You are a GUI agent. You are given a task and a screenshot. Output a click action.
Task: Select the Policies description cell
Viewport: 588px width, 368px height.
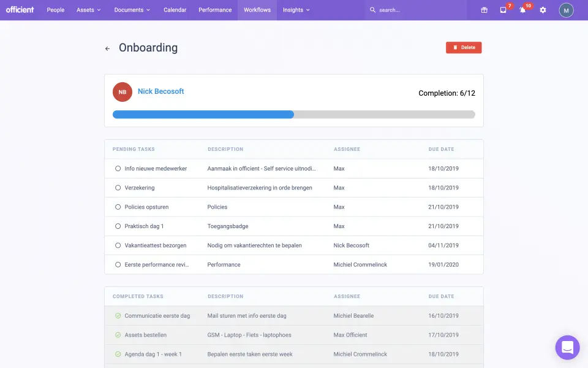217,207
